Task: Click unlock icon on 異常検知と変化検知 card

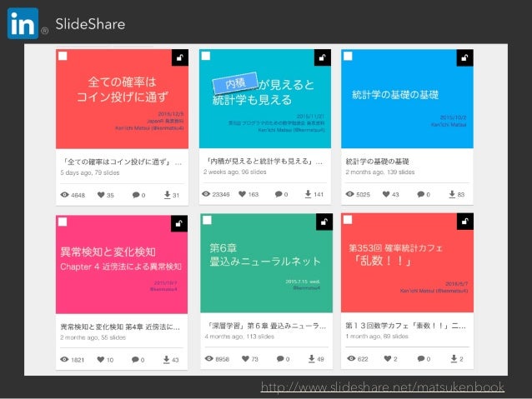Action: (x=179, y=223)
